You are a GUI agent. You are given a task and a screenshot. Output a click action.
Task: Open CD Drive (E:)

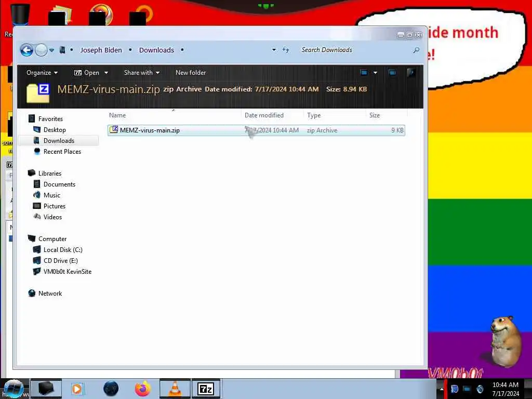point(60,261)
